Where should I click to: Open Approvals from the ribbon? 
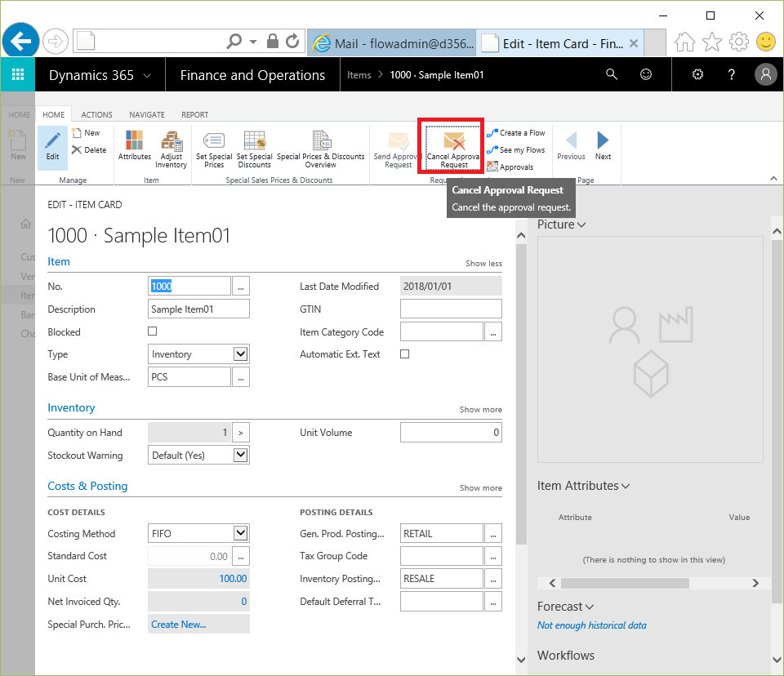click(510, 167)
